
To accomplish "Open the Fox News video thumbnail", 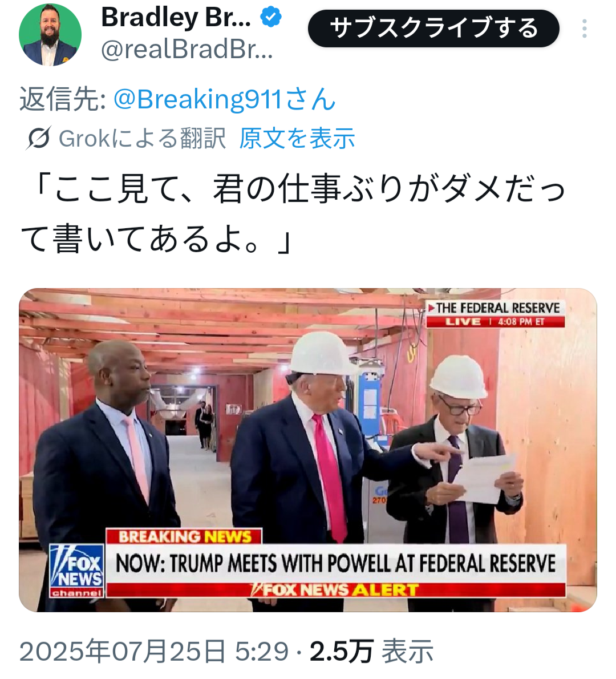I will [308, 450].
